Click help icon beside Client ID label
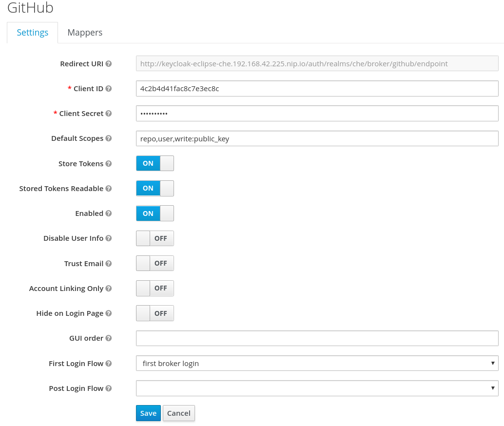The image size is (504, 426). point(109,89)
